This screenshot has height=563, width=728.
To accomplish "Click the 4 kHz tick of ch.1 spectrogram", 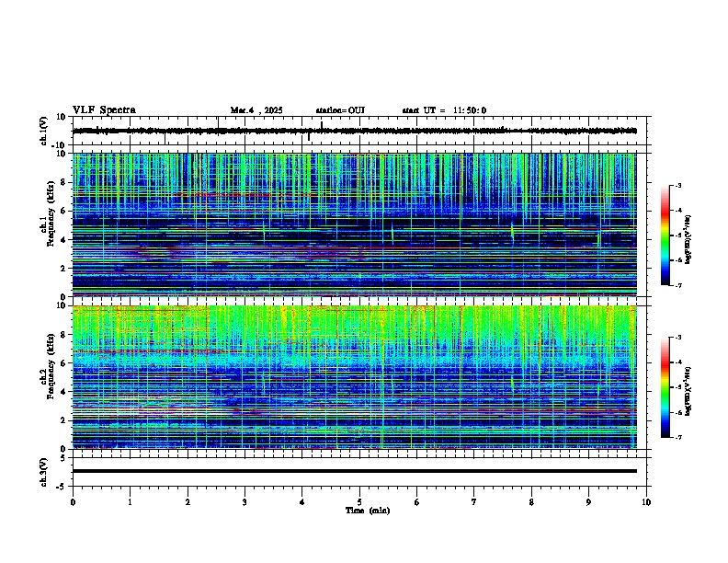I will coord(63,239).
